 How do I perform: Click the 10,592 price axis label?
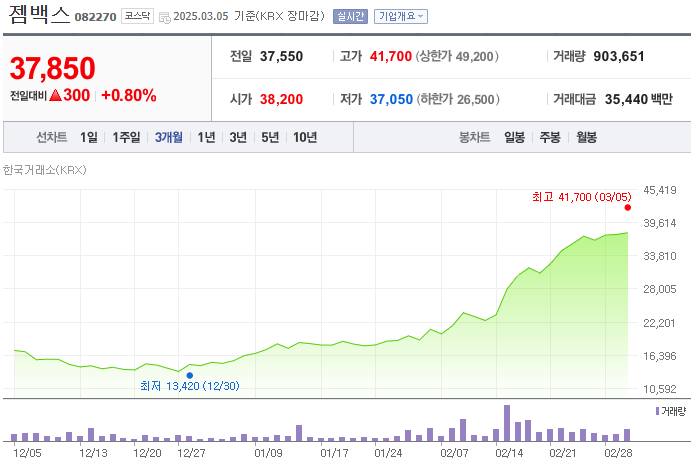(x=660, y=389)
